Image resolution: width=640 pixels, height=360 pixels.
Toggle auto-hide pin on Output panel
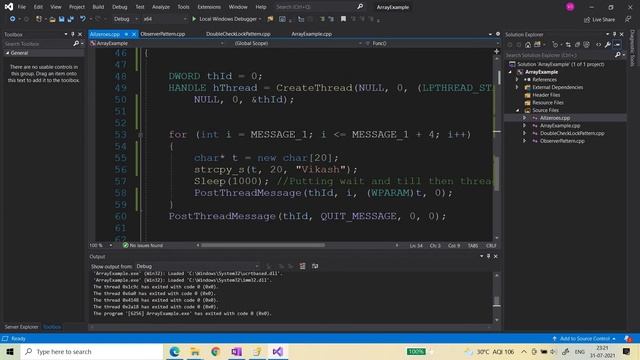pyautogui.click(x=488, y=256)
